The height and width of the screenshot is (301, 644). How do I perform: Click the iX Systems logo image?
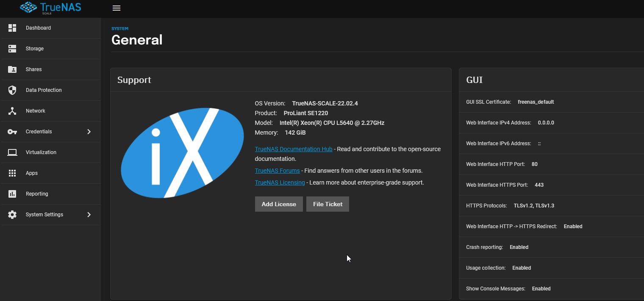coord(182,153)
